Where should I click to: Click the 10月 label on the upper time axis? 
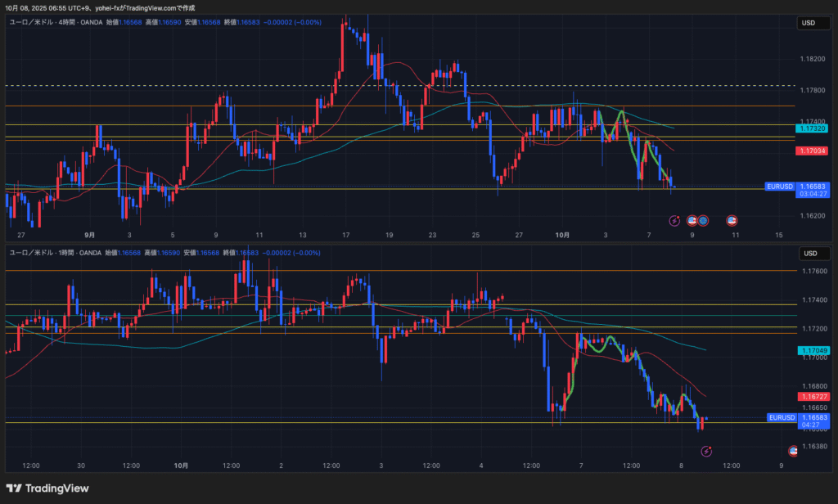click(562, 235)
